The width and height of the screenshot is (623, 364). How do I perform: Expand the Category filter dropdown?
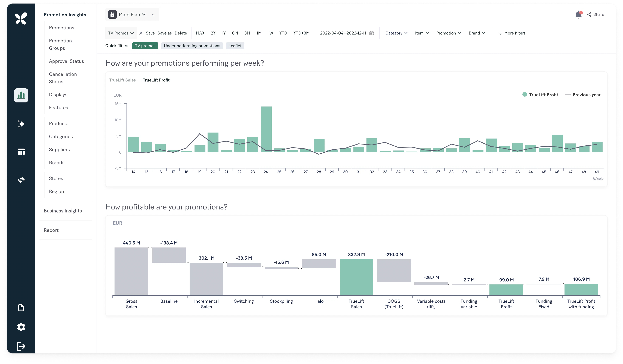pyautogui.click(x=396, y=33)
